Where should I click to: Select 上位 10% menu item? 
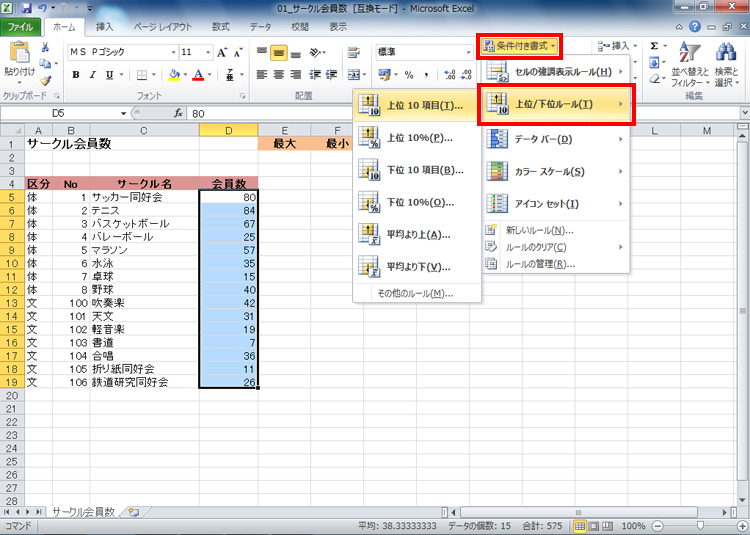(417, 138)
